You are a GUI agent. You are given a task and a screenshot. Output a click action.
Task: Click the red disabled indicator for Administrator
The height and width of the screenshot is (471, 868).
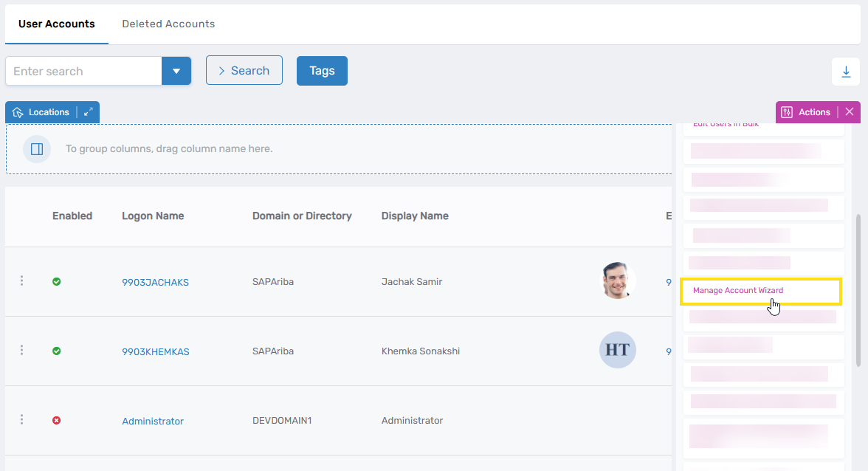click(x=56, y=419)
